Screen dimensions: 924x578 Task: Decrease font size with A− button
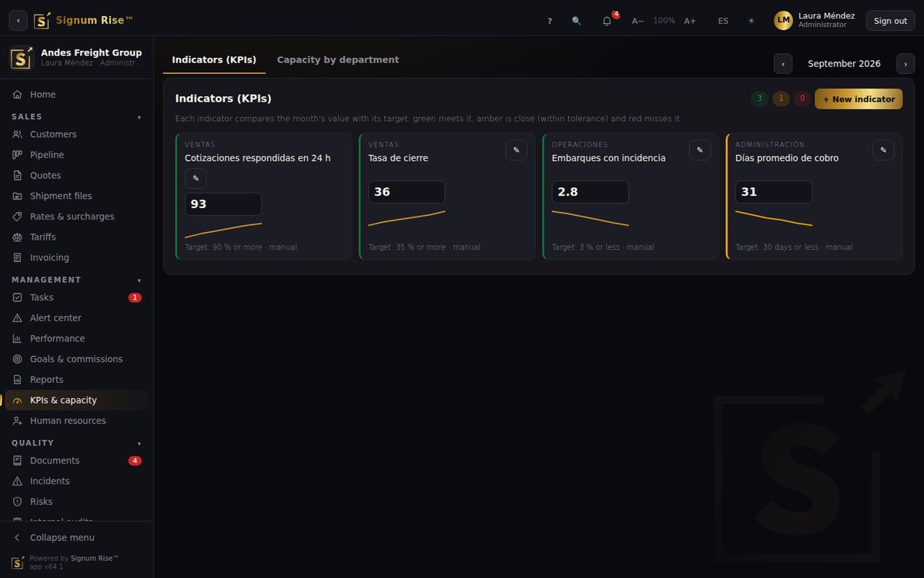(638, 21)
